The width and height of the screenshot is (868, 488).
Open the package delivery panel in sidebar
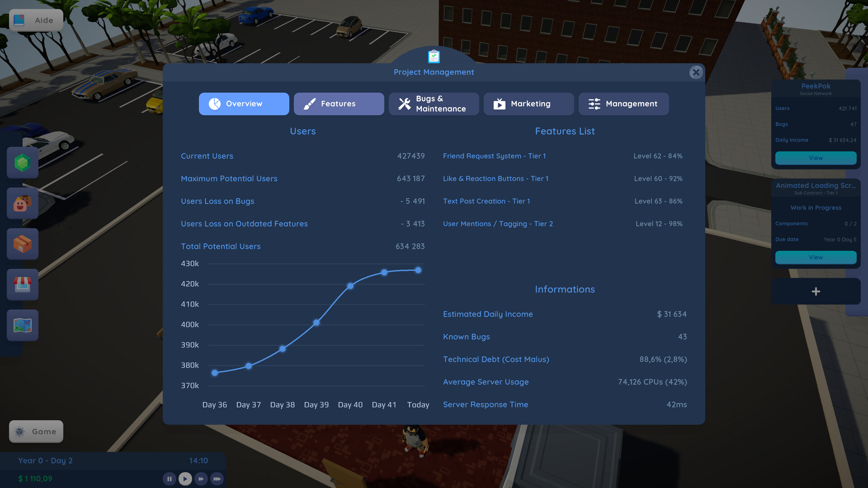22,244
